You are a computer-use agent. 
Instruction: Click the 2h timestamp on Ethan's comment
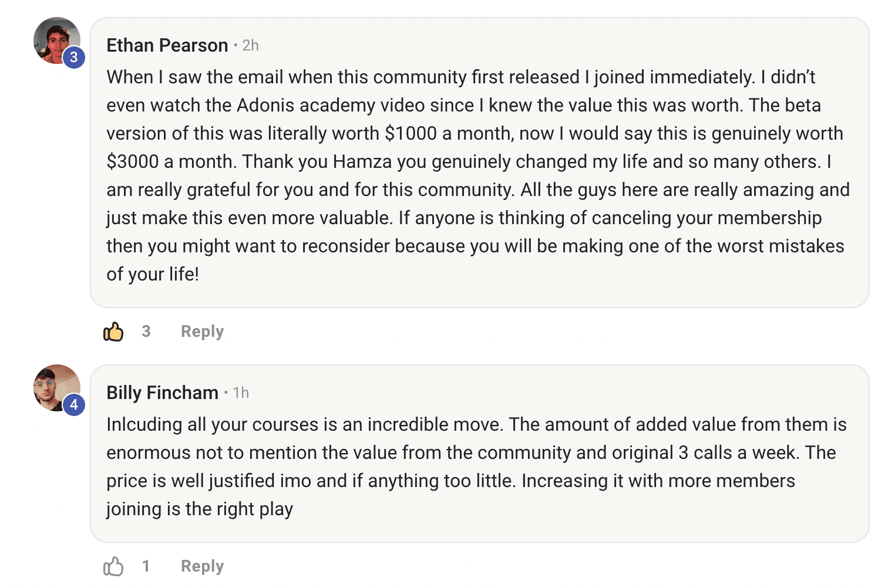251,45
